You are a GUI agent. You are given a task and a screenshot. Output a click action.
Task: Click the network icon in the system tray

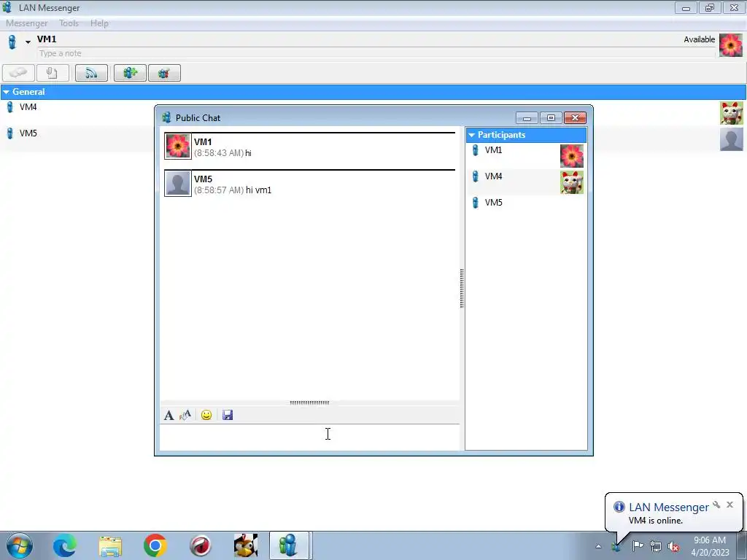(x=656, y=546)
